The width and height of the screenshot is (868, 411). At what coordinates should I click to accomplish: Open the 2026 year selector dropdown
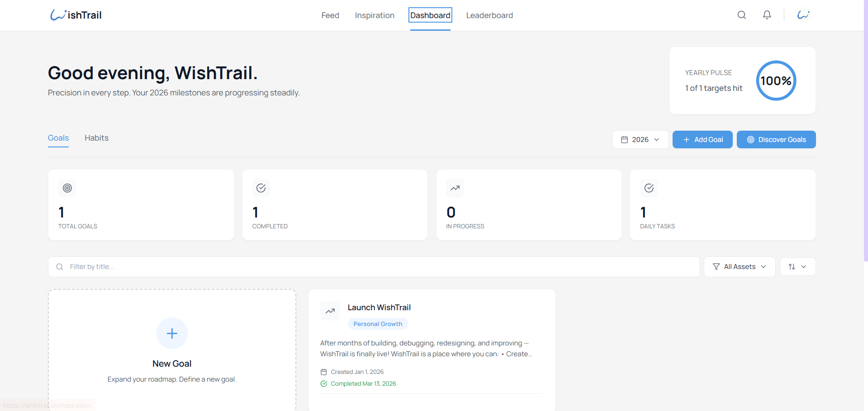640,139
